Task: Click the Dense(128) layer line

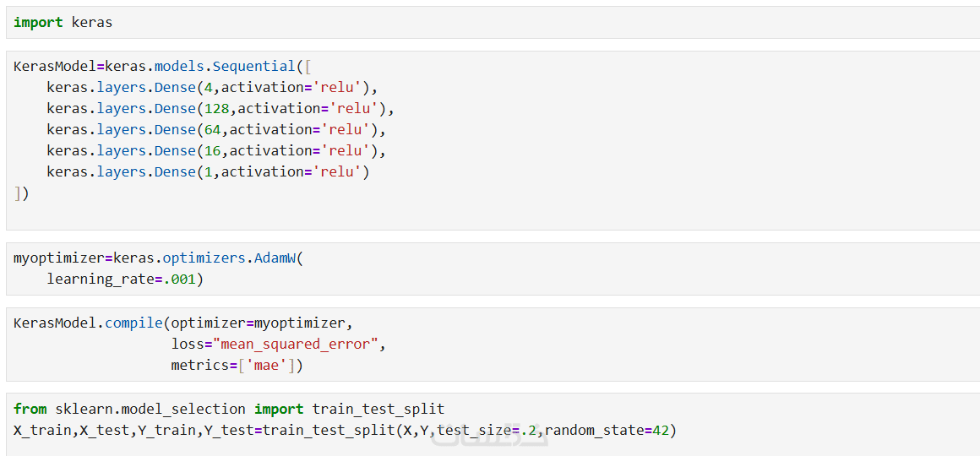Action: tap(220, 108)
